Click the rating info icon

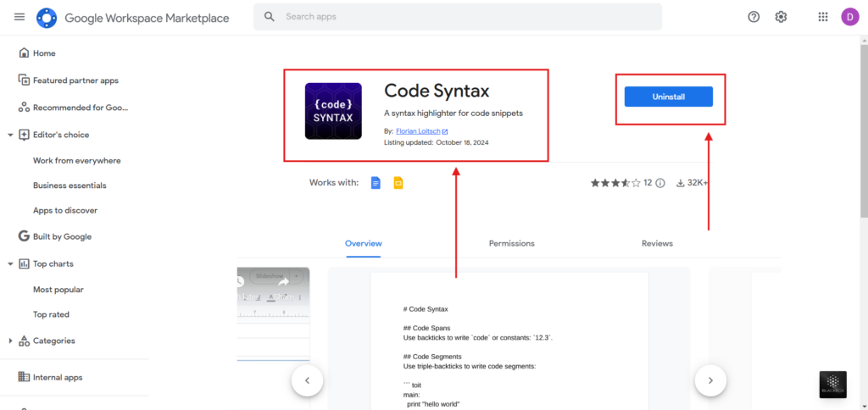click(x=660, y=183)
